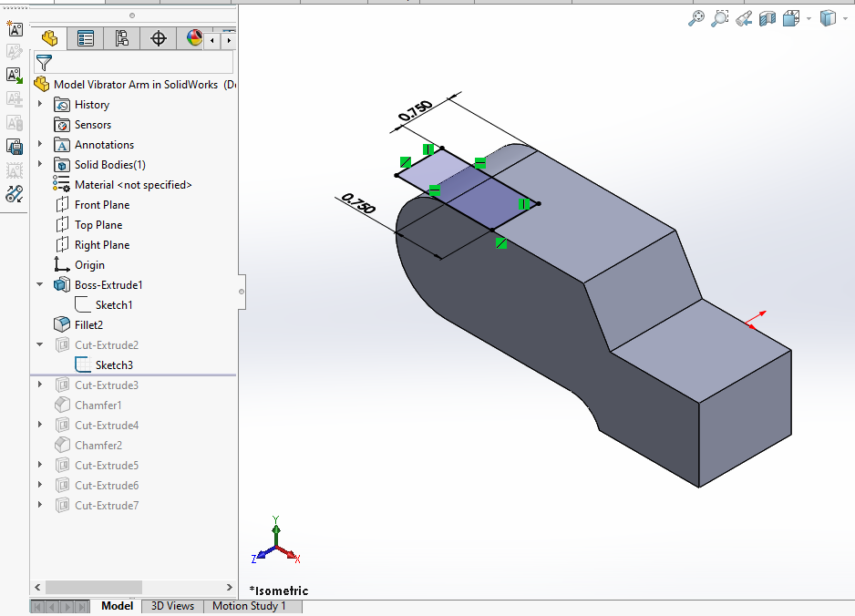The width and height of the screenshot is (855, 616).
Task: Click the Previous View icon
Action: tap(744, 18)
